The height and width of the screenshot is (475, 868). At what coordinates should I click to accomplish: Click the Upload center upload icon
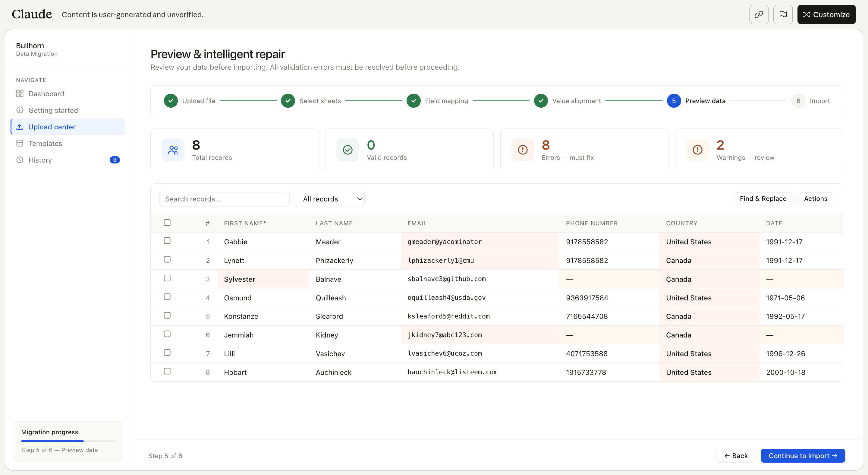pyautogui.click(x=20, y=127)
